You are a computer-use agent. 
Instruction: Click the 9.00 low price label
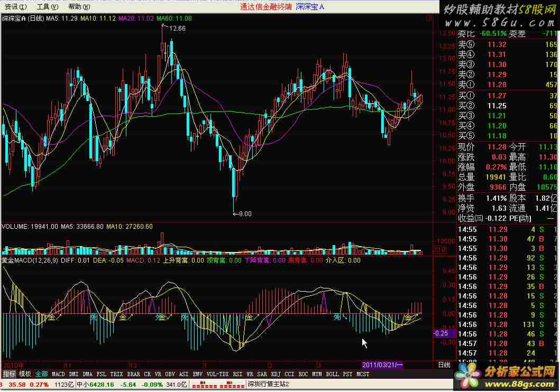tap(245, 213)
